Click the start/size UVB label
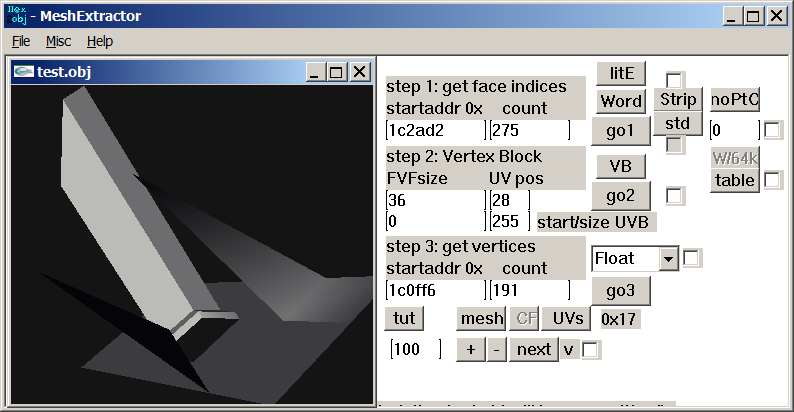Viewport: 794px width, 412px height. click(596, 222)
